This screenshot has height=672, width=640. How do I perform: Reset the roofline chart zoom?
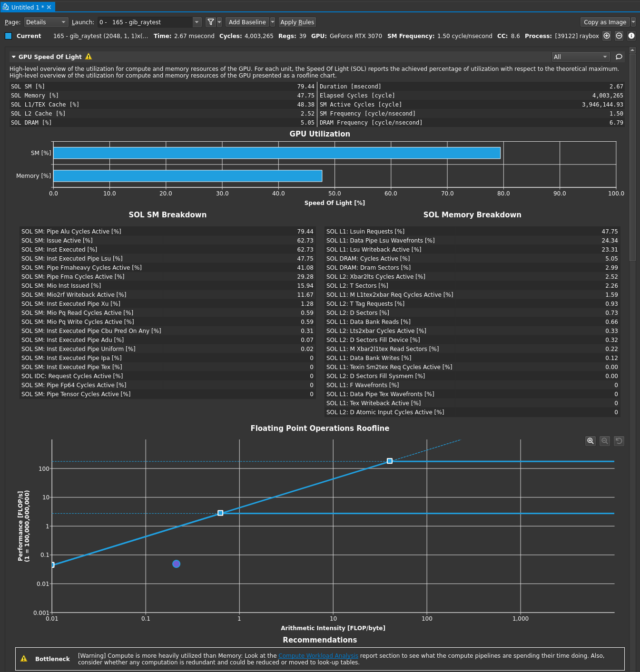pyautogui.click(x=619, y=441)
